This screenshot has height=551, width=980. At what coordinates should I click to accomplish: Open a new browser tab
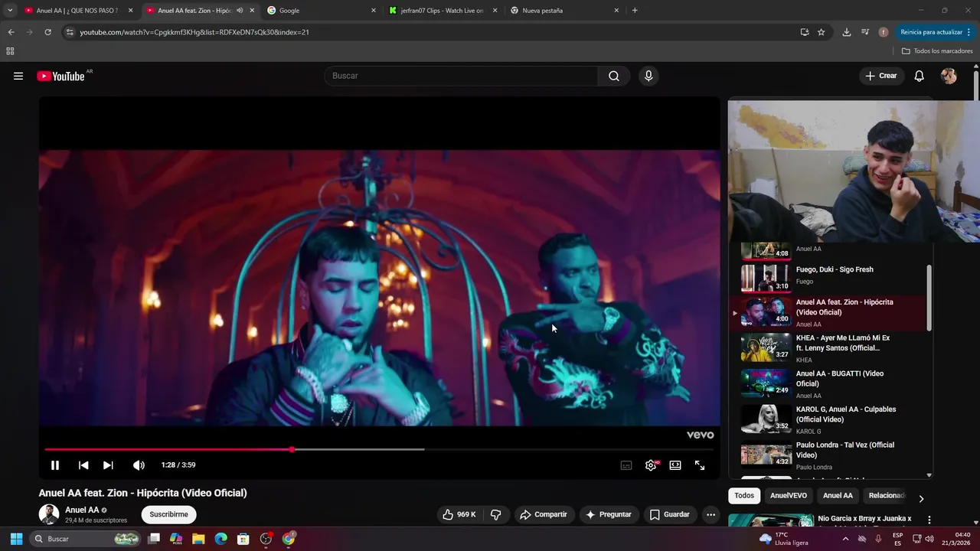click(635, 11)
